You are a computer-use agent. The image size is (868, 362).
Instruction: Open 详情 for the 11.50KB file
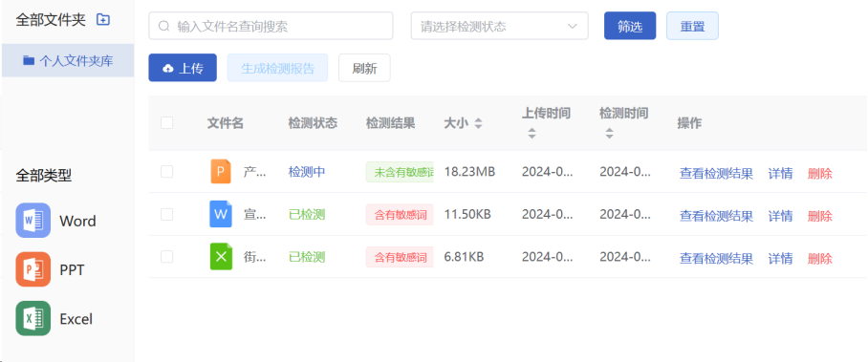coord(781,216)
